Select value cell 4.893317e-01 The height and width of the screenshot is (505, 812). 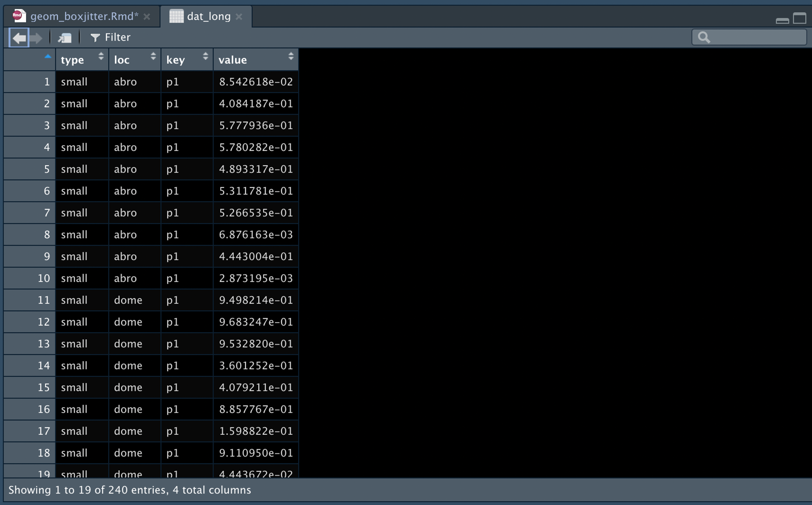tap(256, 169)
